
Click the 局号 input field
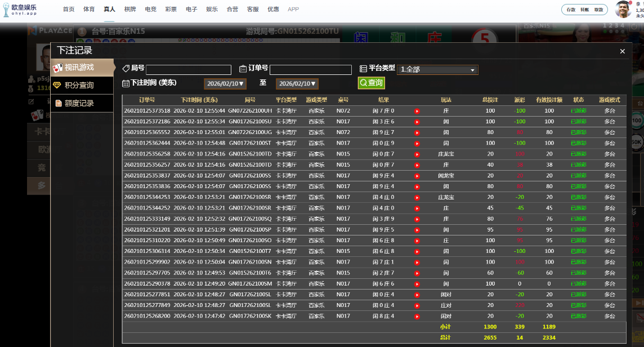[189, 70]
